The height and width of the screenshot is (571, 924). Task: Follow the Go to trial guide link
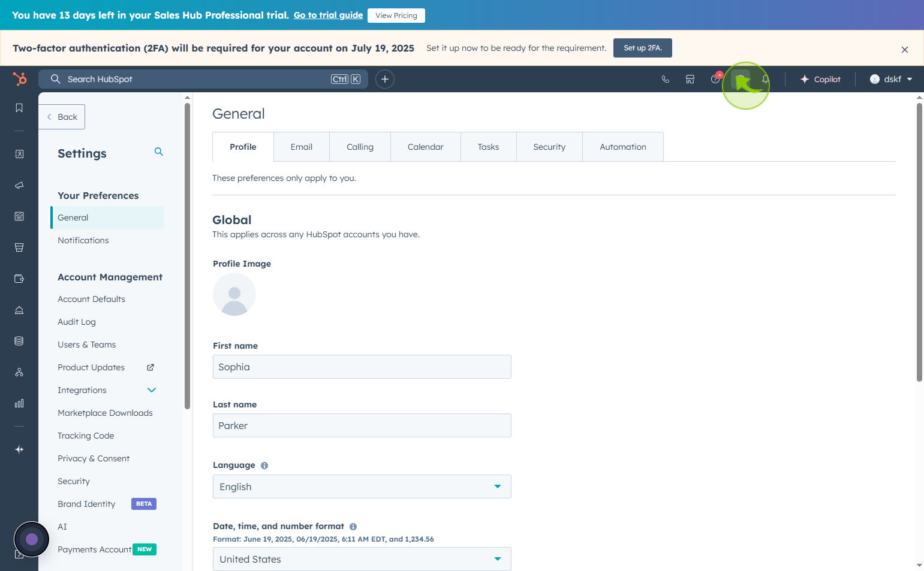[x=328, y=15]
